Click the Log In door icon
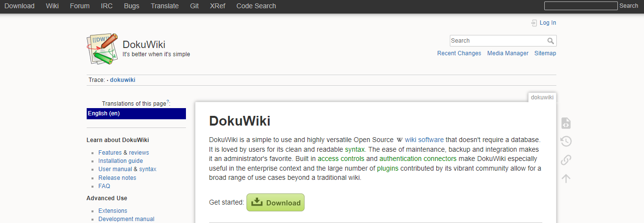The width and height of the screenshot is (644, 223). coord(534,23)
